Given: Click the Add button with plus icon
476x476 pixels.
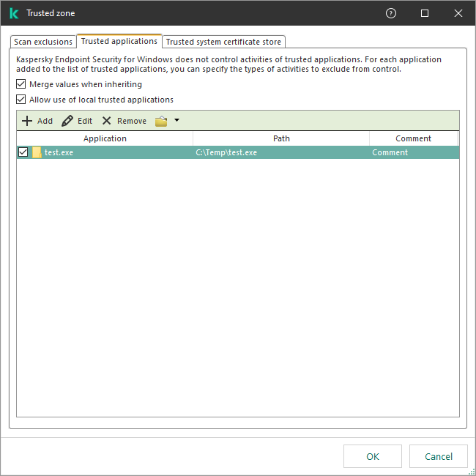Looking at the screenshot, I should pos(37,121).
